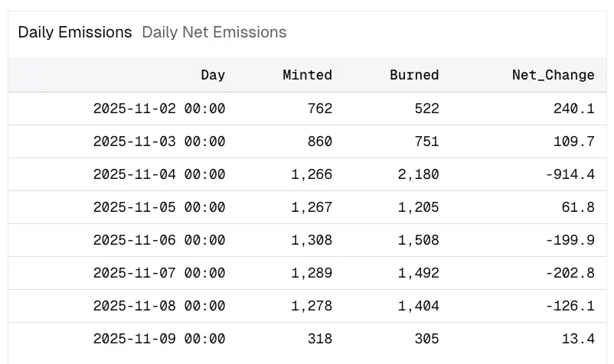This screenshot has height=364, width=614.
Task: Click the Net_Change column header
Action: [x=553, y=75]
